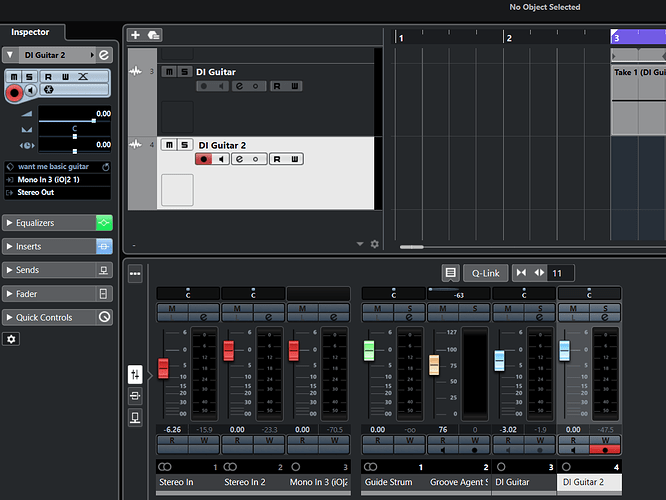Click the horizontal scrollbar below the arrangement
Viewport: 666px width, 500px height.
[x=412, y=247]
